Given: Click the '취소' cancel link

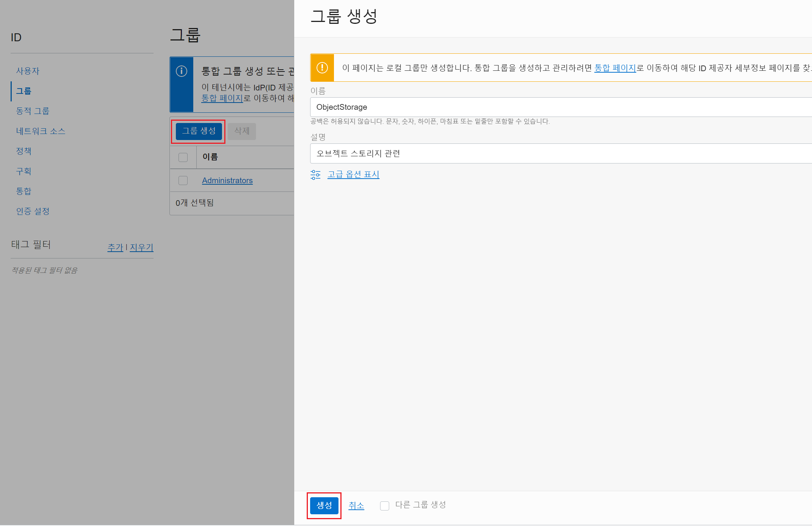Looking at the screenshot, I should (x=356, y=506).
